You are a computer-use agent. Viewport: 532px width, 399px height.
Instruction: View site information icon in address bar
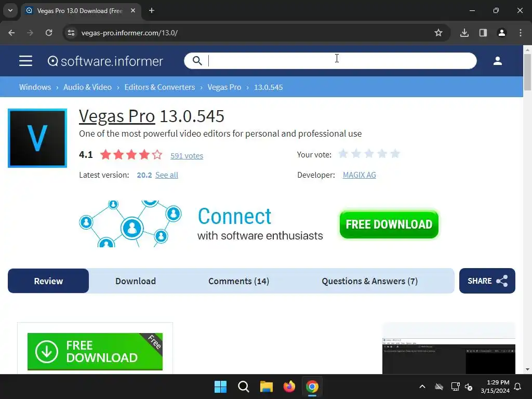(x=71, y=33)
